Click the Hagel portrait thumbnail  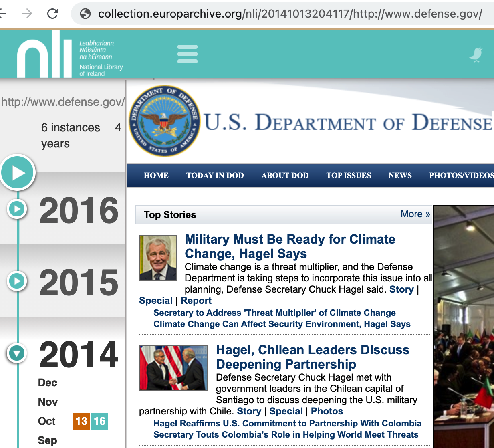tap(158, 258)
